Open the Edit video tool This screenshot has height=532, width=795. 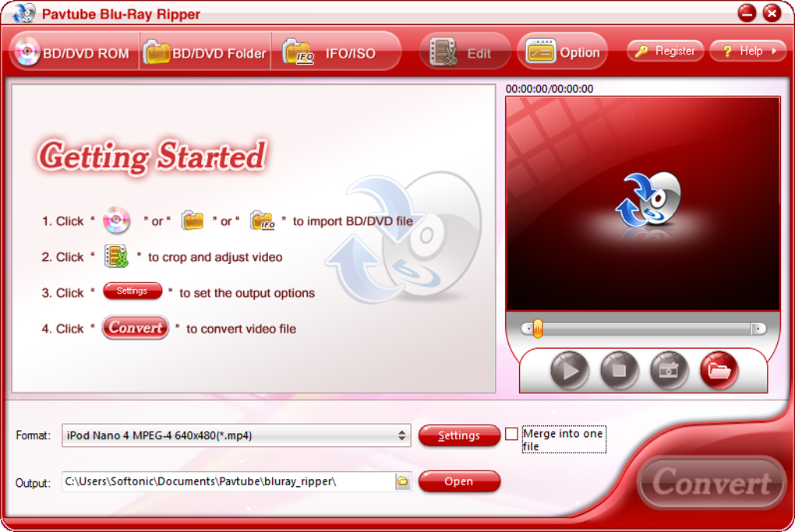point(465,52)
